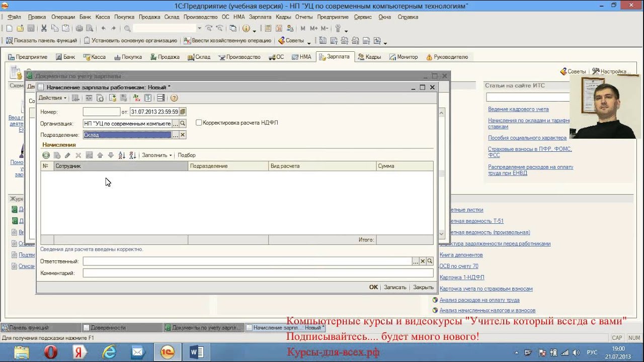Click the Подбор button

click(187, 155)
